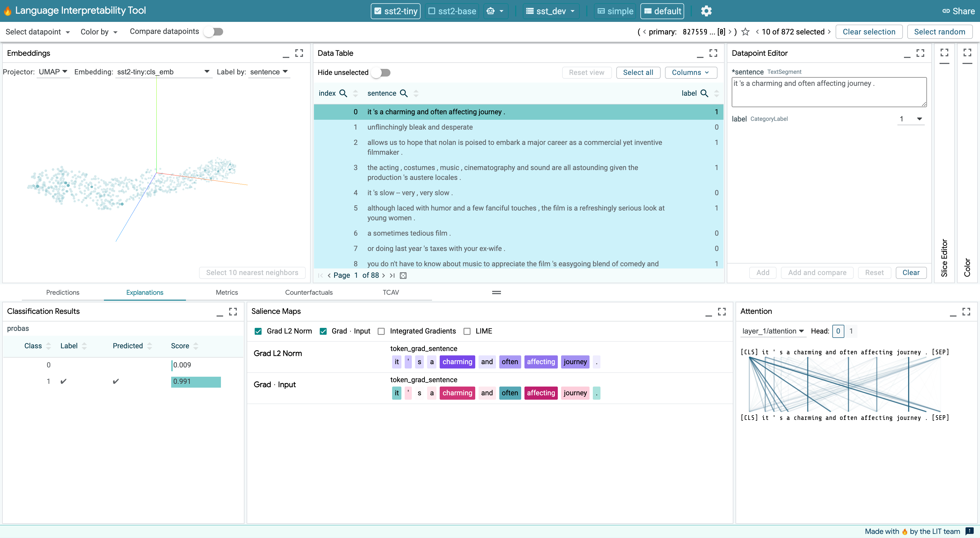Click the settings gear icon

click(x=706, y=11)
